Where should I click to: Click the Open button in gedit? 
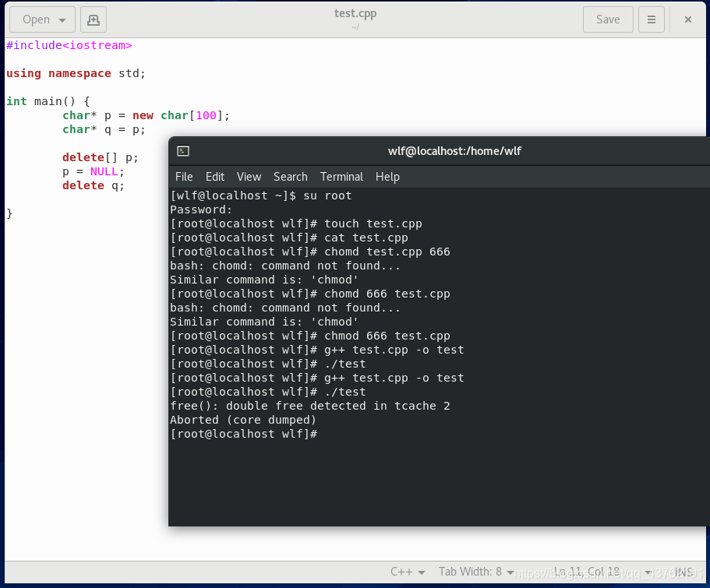(x=42, y=19)
